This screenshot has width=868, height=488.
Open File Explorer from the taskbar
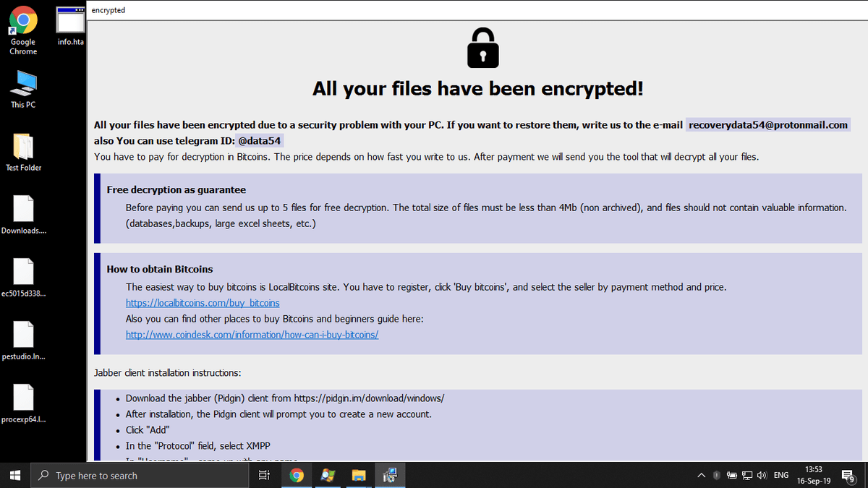tap(359, 475)
